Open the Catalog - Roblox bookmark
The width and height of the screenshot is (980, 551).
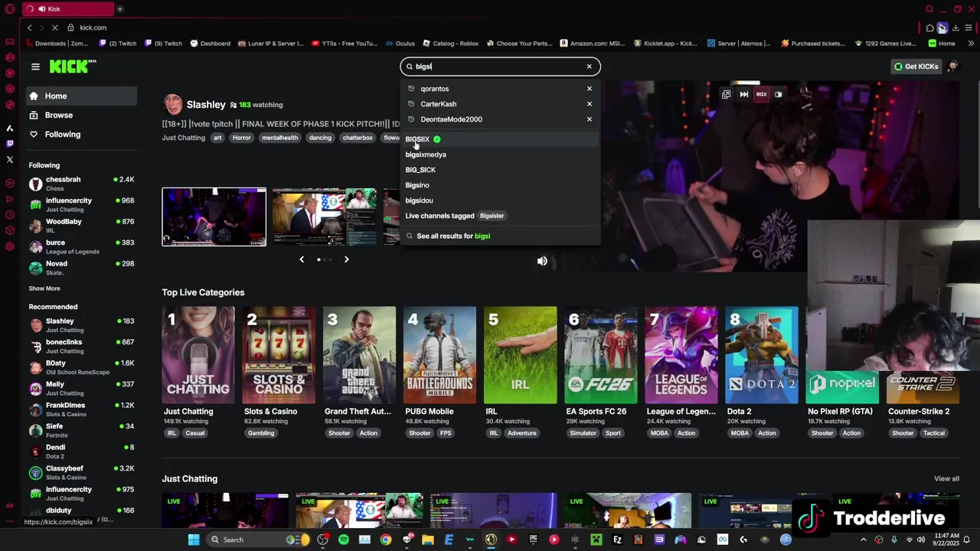[x=450, y=44]
